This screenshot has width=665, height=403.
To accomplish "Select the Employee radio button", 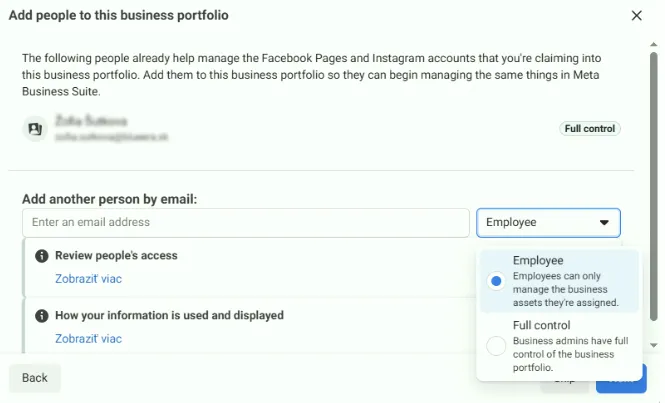I will click(495, 282).
